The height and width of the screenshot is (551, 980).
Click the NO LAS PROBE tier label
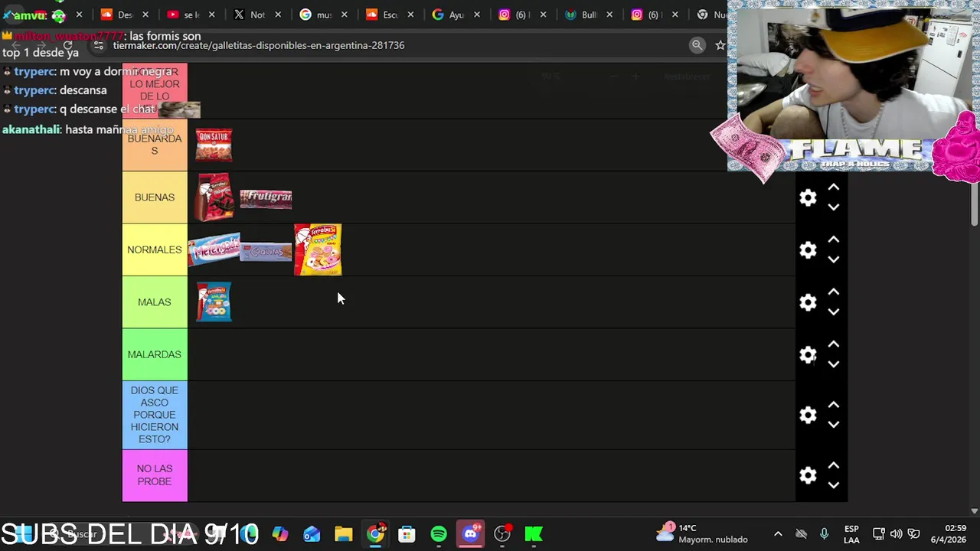click(x=155, y=475)
